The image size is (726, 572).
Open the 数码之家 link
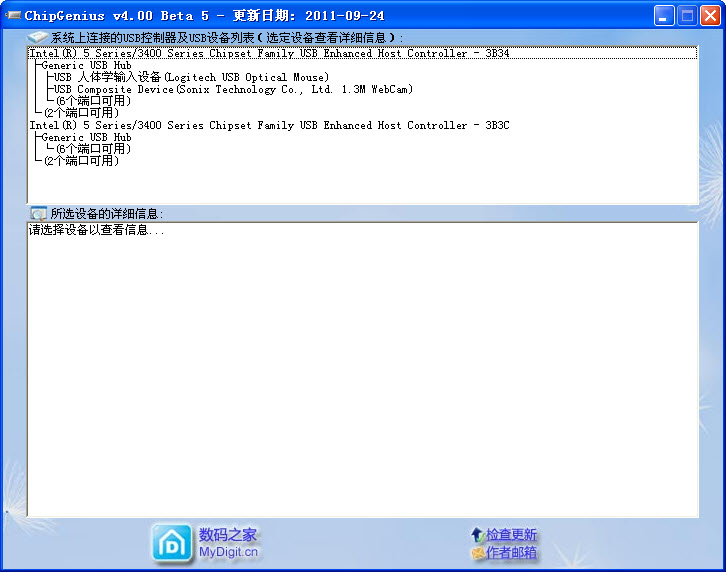pyautogui.click(x=228, y=535)
